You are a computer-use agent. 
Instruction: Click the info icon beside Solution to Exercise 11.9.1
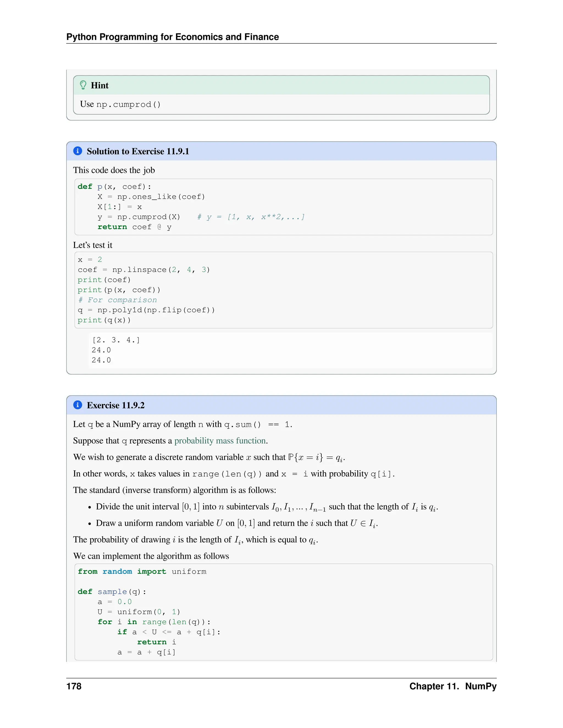(78, 151)
